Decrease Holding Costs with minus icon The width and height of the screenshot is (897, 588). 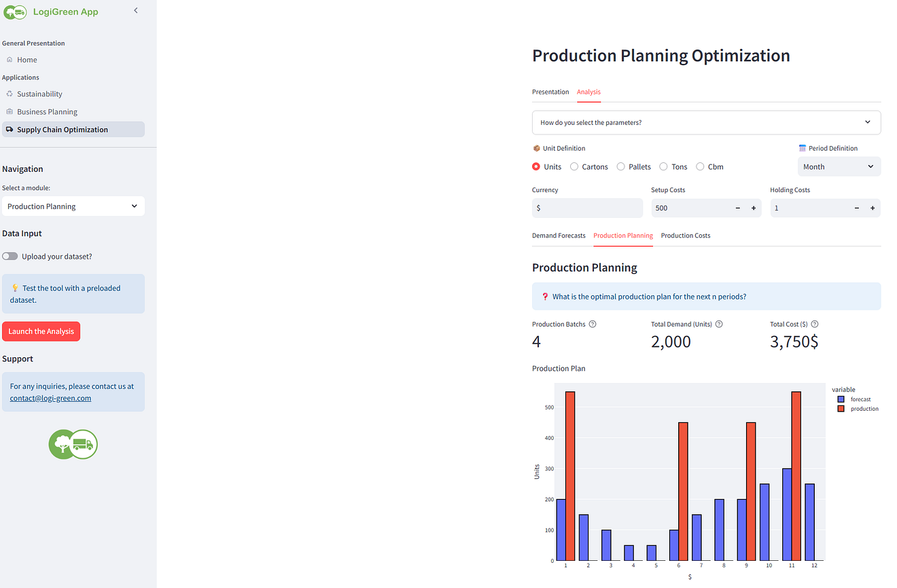pos(857,208)
